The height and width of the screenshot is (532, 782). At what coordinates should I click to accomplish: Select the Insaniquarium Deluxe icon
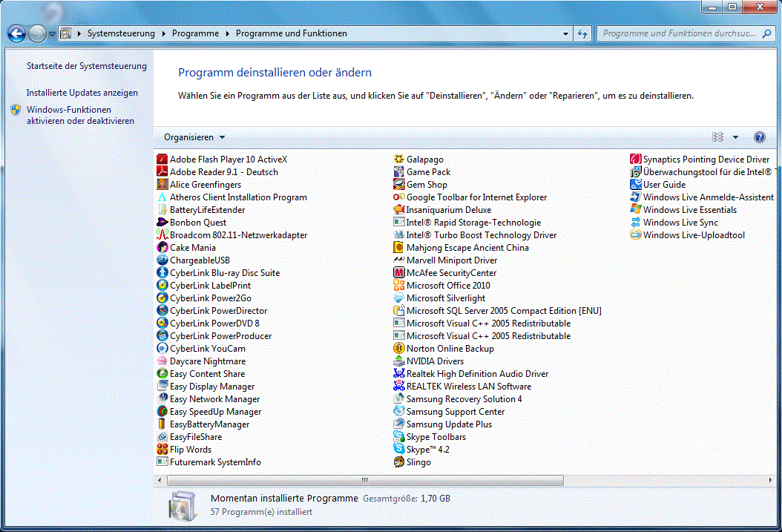(398, 210)
